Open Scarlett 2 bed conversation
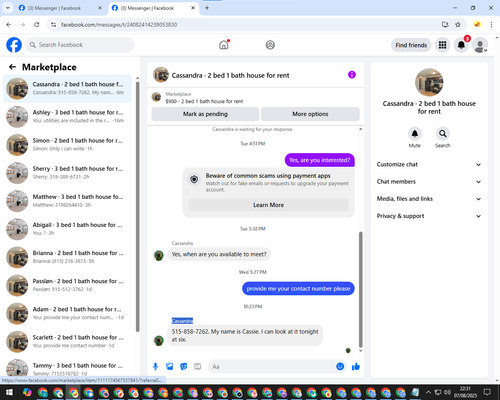This screenshot has width=500, height=400. click(67, 341)
